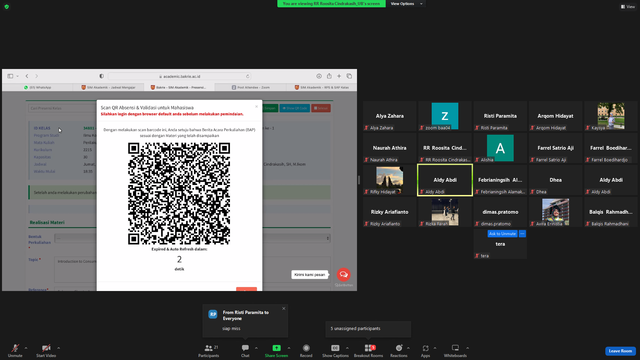Click Ask to Unmute on tera's tile

(x=502, y=234)
